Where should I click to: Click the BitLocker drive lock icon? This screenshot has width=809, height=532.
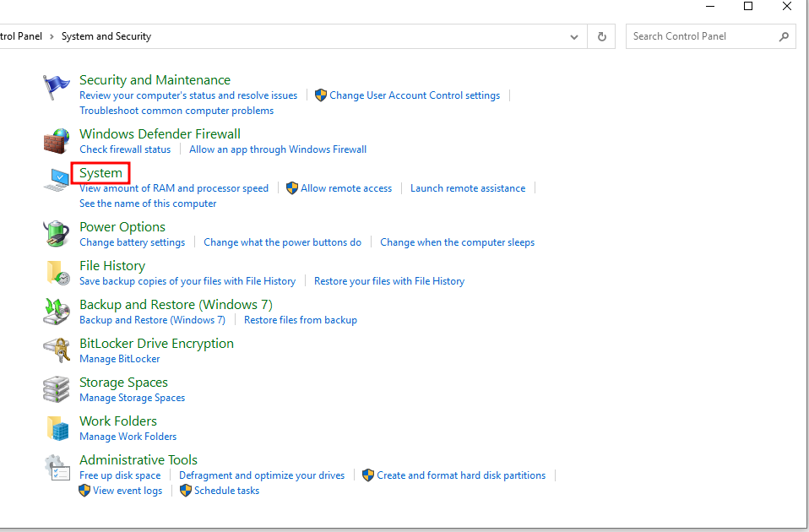pyautogui.click(x=57, y=350)
